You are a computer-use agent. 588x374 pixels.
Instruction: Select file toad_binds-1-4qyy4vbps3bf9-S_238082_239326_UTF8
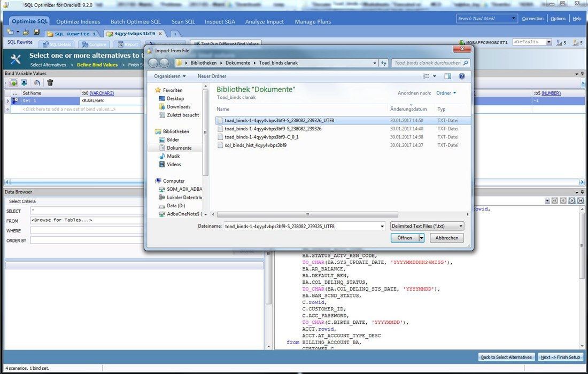point(343,121)
